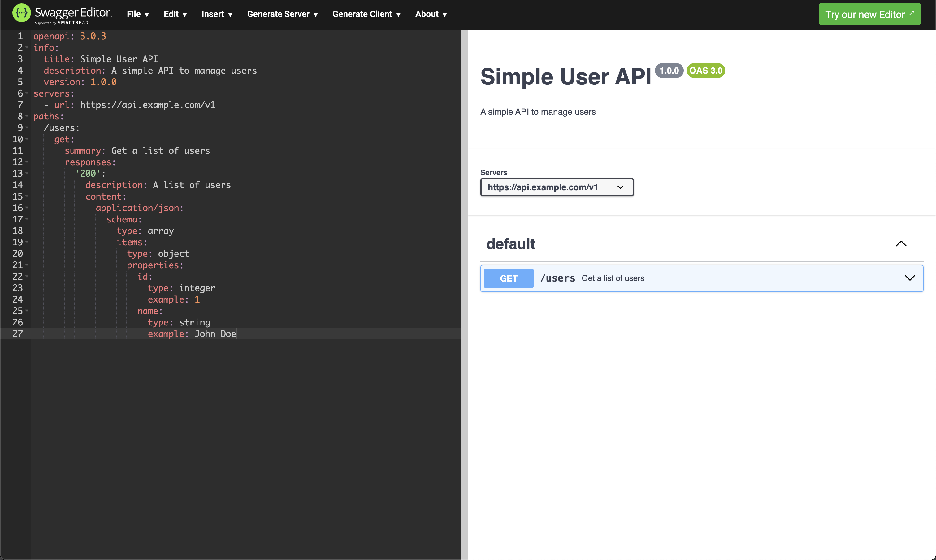
Task: Open the Insert menu
Action: click(217, 14)
